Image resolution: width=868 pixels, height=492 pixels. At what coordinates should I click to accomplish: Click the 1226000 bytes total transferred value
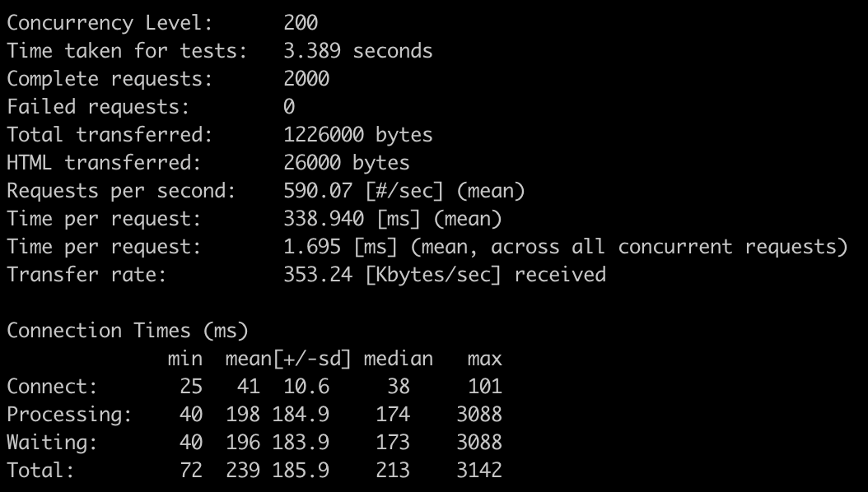point(357,135)
